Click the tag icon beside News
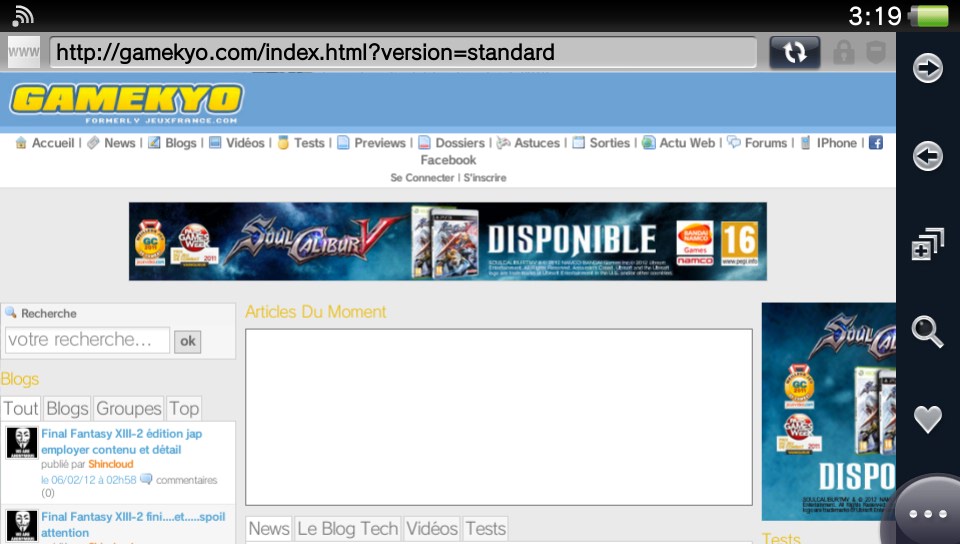 pos(93,143)
